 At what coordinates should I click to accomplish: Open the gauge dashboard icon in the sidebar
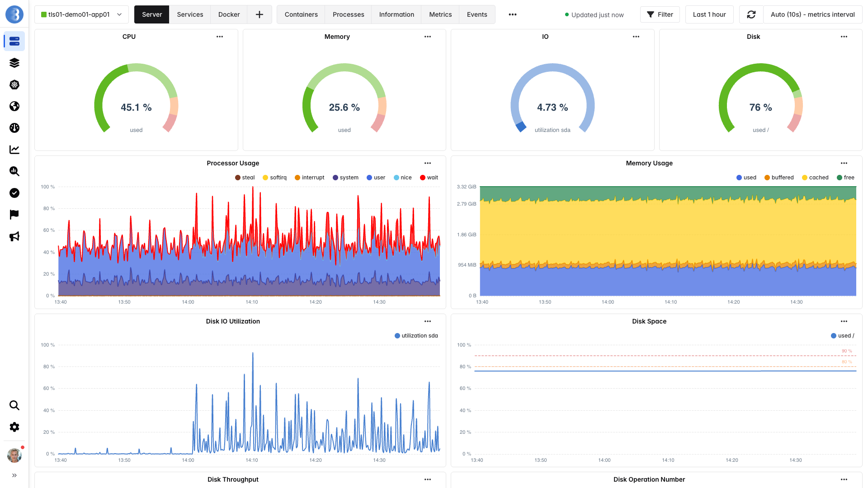(14, 128)
